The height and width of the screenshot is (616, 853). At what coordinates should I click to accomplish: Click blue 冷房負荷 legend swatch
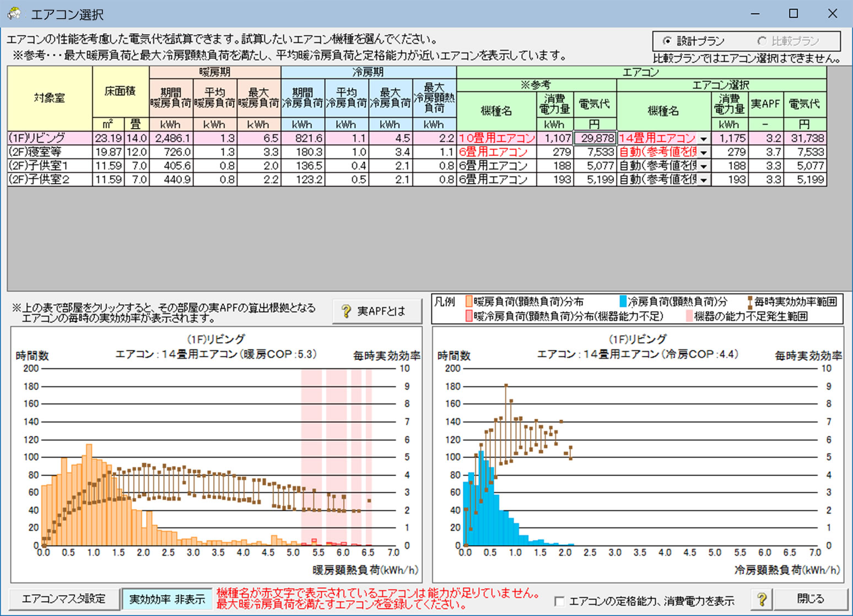(623, 301)
